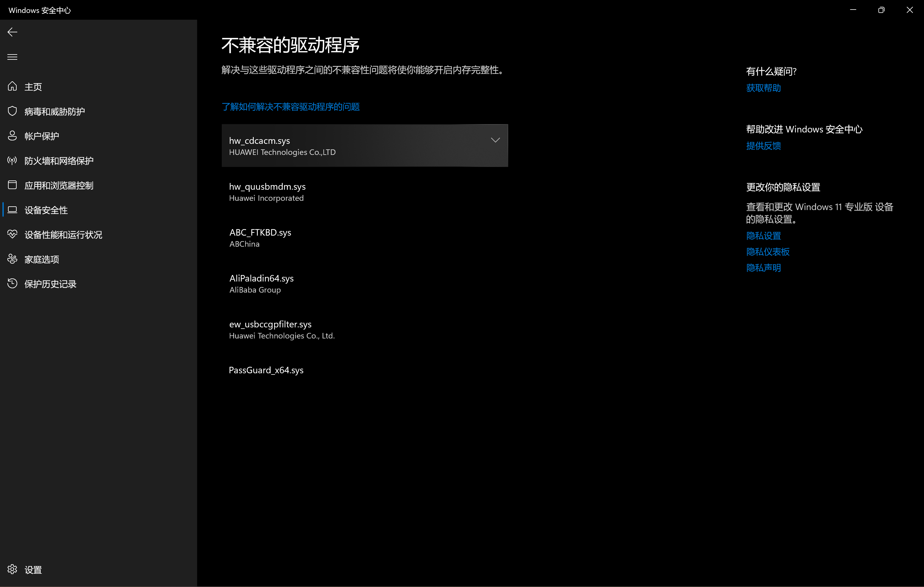This screenshot has width=924, height=587.
Task: Click the shield icon for 病毒和威胁防护
Action: [12, 111]
